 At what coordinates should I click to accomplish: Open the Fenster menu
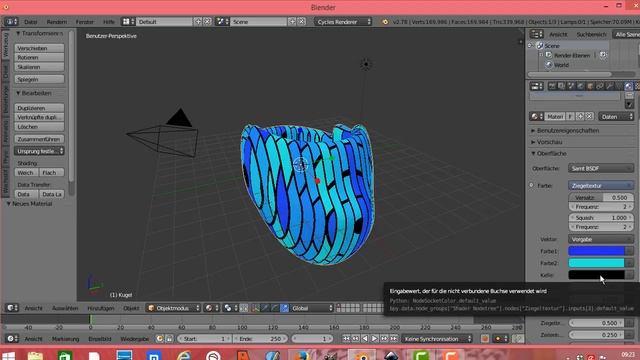pyautogui.click(x=84, y=22)
